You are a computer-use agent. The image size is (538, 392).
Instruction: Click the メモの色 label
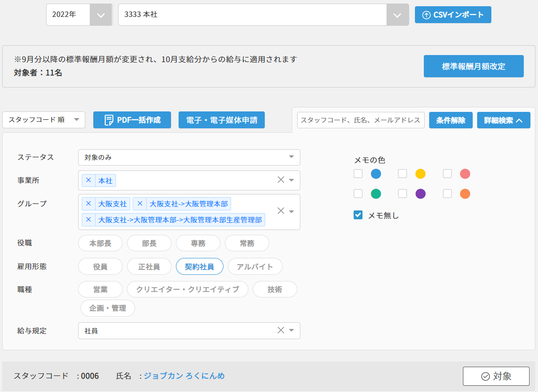coord(370,160)
